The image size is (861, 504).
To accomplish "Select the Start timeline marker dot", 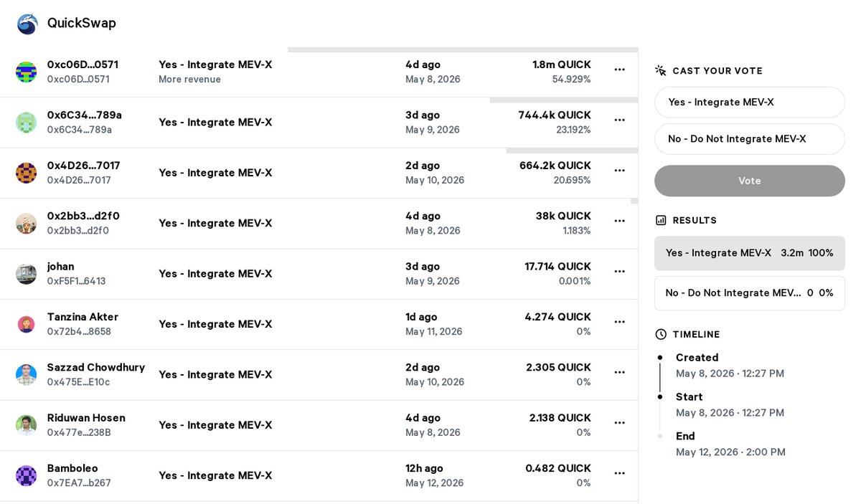I will pos(660,396).
